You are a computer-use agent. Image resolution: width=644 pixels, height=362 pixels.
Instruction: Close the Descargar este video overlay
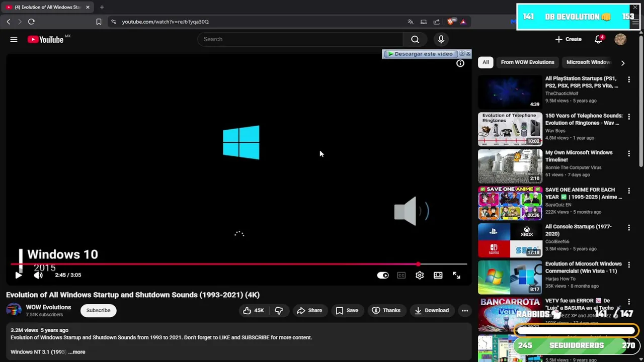click(468, 53)
